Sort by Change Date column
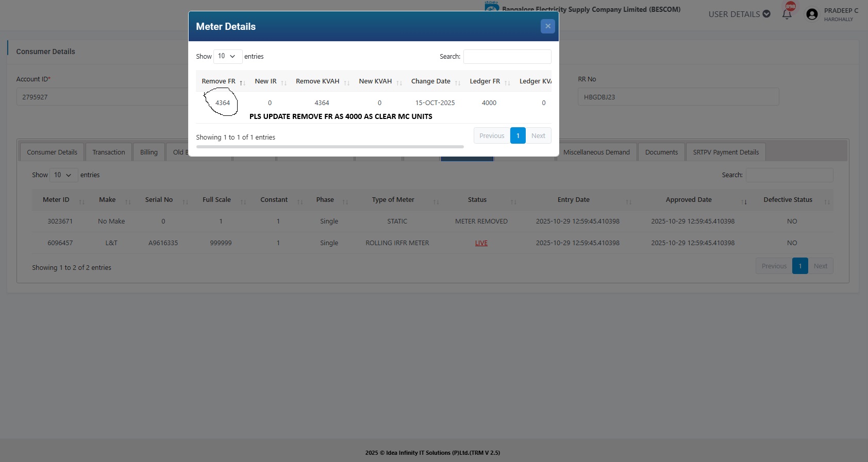 pos(435,81)
